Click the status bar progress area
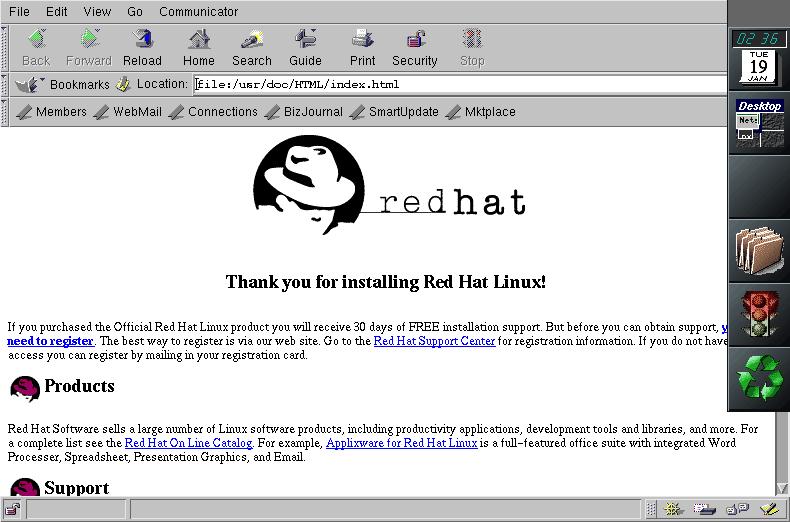This screenshot has width=790, height=522. [x=76, y=509]
